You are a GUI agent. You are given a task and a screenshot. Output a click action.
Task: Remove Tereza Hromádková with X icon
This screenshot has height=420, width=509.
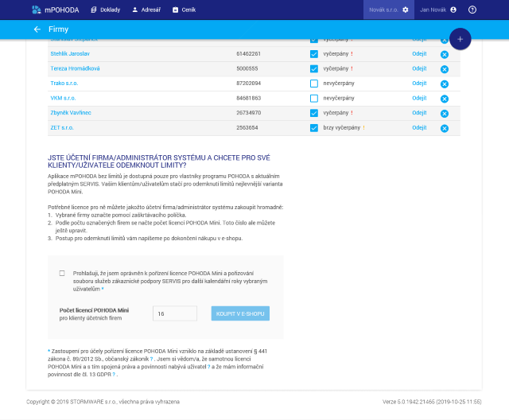pyautogui.click(x=445, y=69)
